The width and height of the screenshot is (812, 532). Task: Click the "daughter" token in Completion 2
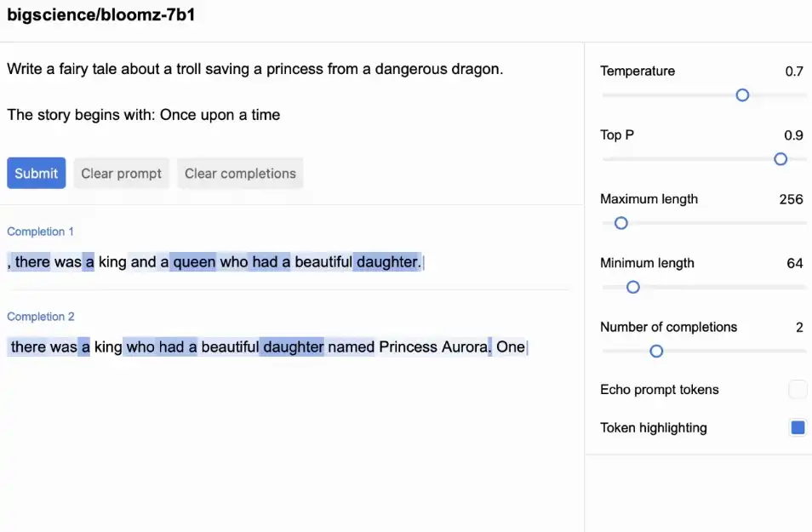(x=293, y=347)
